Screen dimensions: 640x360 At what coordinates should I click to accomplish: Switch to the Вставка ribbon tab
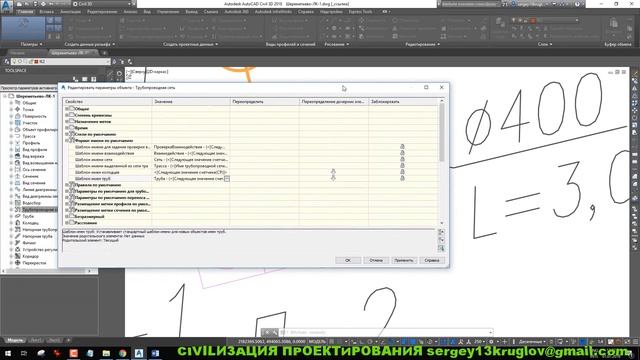tap(47, 12)
